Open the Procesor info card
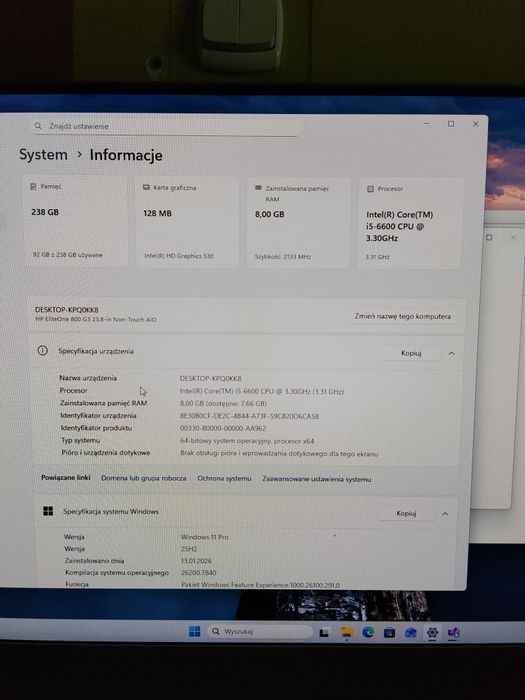The height and width of the screenshot is (700, 525). (x=409, y=223)
